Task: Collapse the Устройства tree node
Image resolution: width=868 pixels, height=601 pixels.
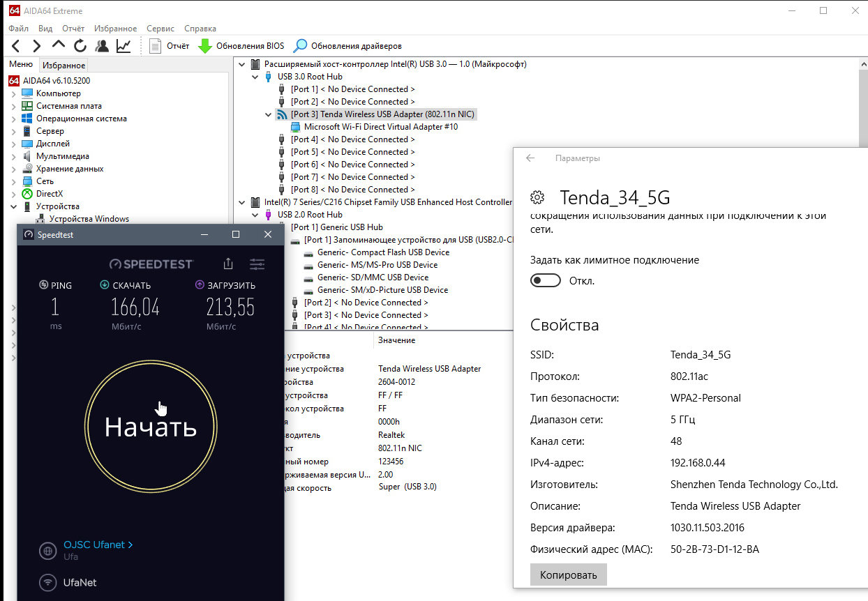Action: pos(13,206)
